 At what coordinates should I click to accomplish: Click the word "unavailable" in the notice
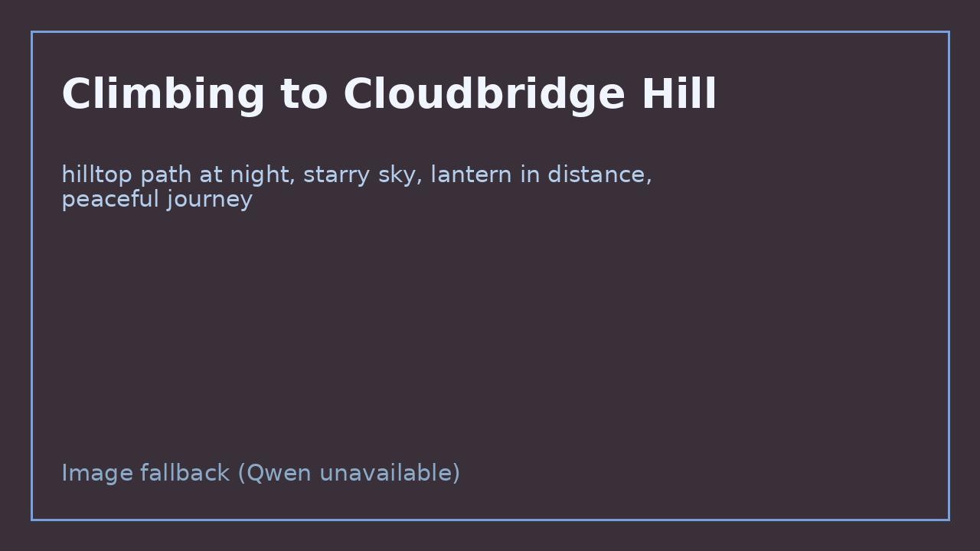(x=386, y=473)
